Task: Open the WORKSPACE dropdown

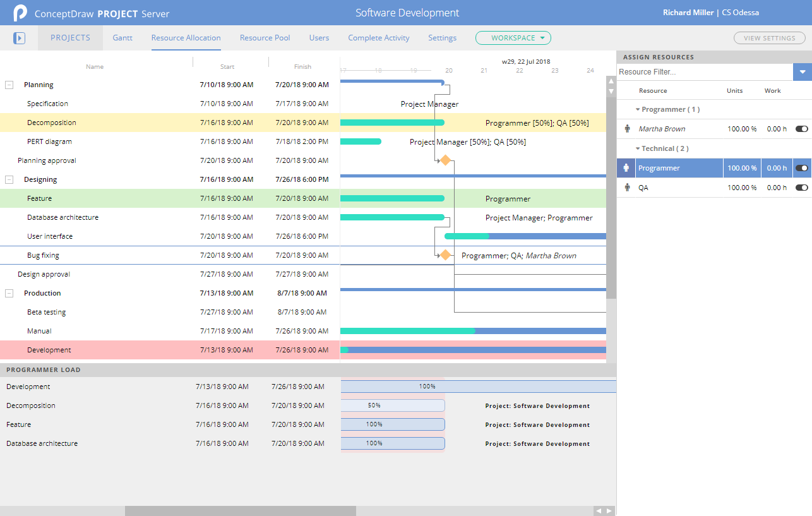Action: [513, 38]
